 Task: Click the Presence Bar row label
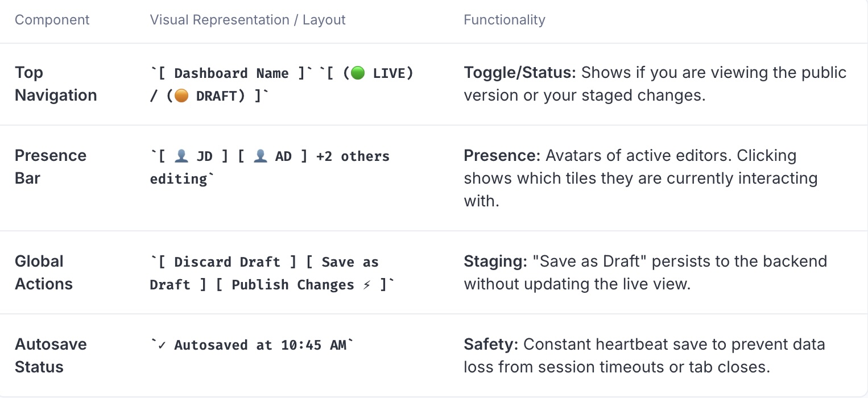[51, 167]
